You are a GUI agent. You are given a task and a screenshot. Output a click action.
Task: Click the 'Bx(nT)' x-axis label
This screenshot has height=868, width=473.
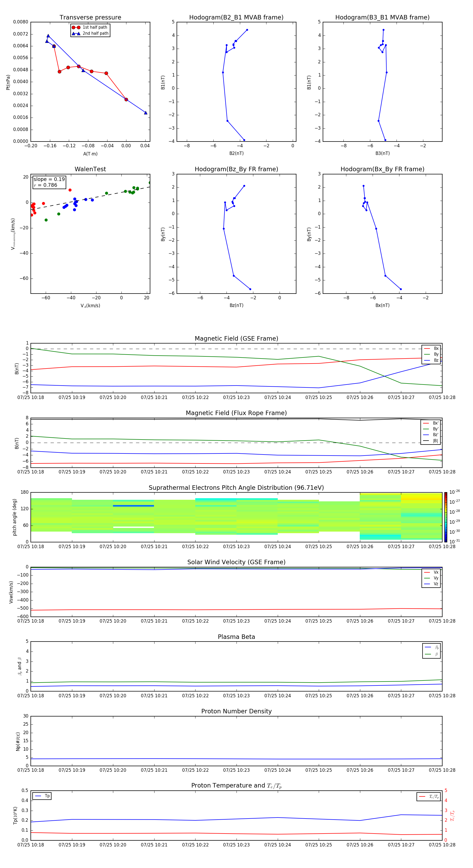tap(382, 305)
